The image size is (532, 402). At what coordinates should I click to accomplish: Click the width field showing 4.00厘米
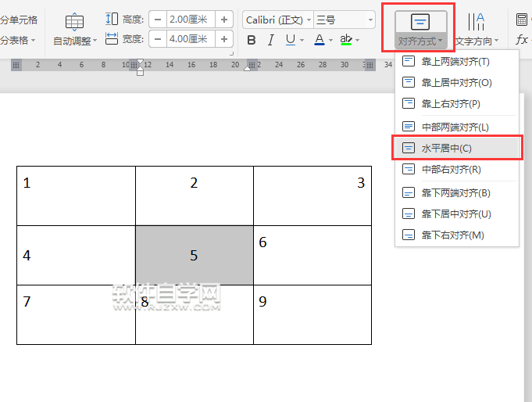click(x=191, y=39)
